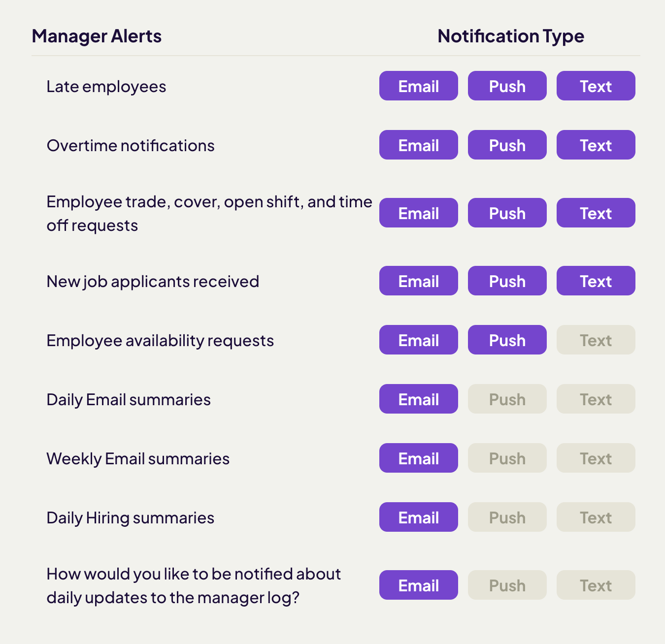Enable Push alerts for manager log daily updates

tap(507, 585)
